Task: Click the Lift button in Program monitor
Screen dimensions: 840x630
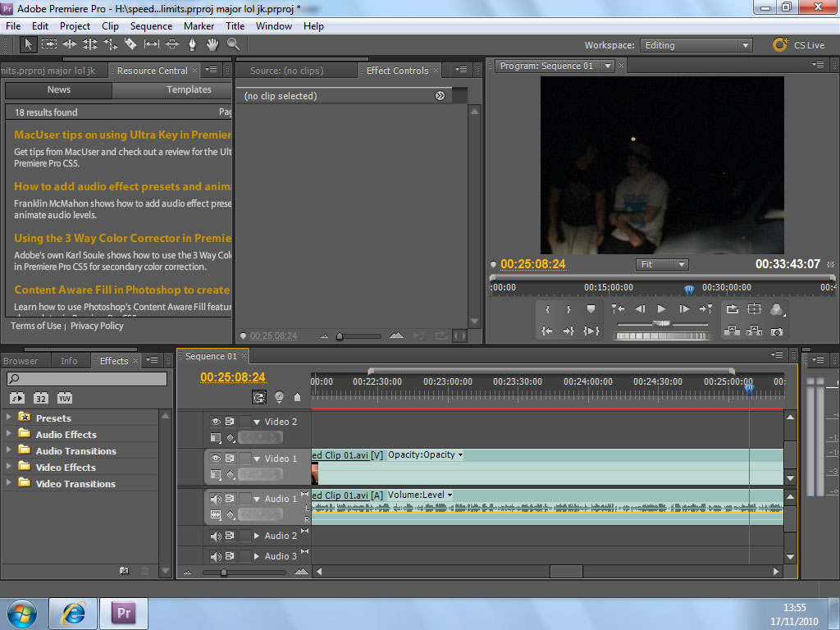Action: point(732,331)
